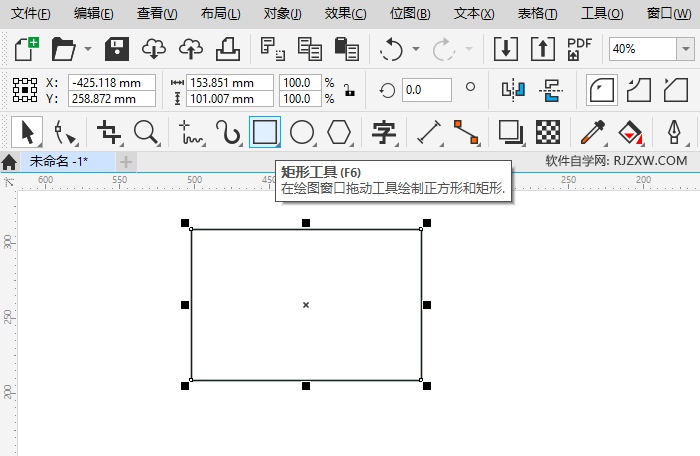The height and width of the screenshot is (456, 700).
Task: Open the undo history dropdown arrow
Action: [x=416, y=49]
